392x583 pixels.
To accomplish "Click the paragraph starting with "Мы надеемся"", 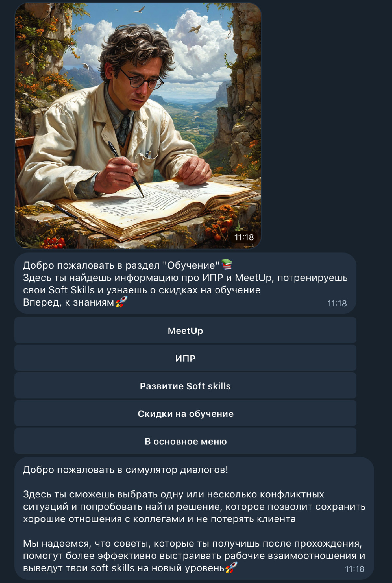I will 194,556.
